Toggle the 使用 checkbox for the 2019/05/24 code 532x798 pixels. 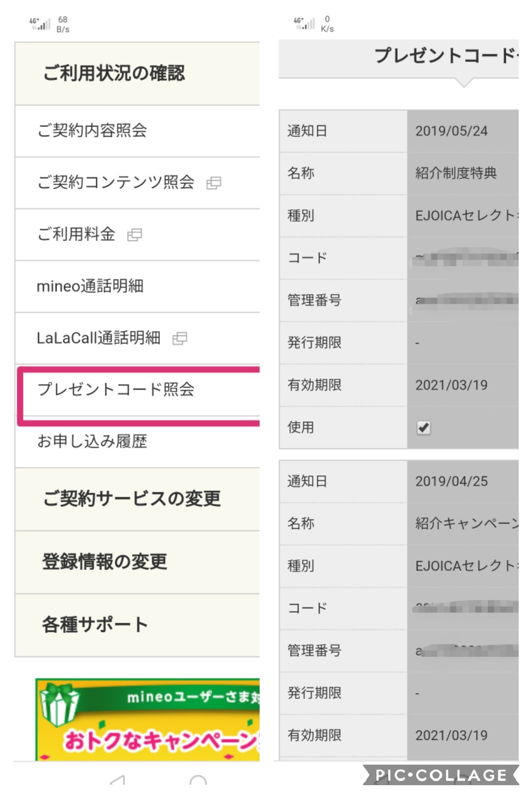click(x=424, y=428)
